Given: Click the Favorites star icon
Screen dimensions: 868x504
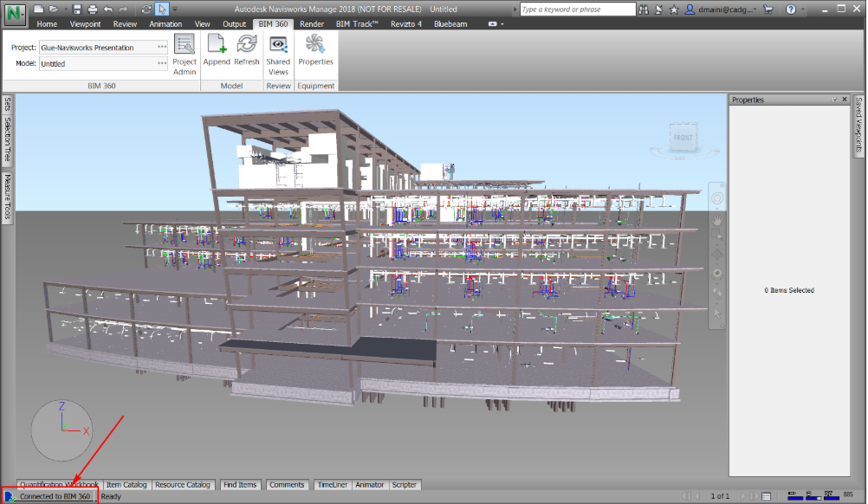Looking at the screenshot, I should (x=674, y=10).
